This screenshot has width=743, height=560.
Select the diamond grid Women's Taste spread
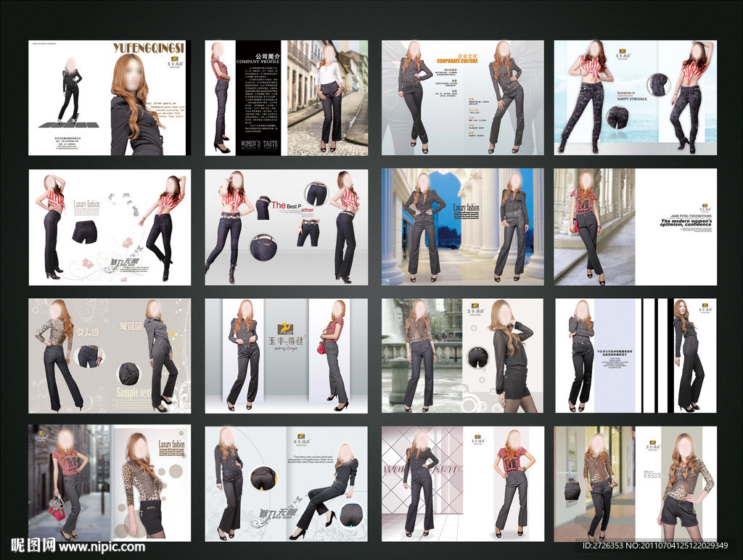462,484
